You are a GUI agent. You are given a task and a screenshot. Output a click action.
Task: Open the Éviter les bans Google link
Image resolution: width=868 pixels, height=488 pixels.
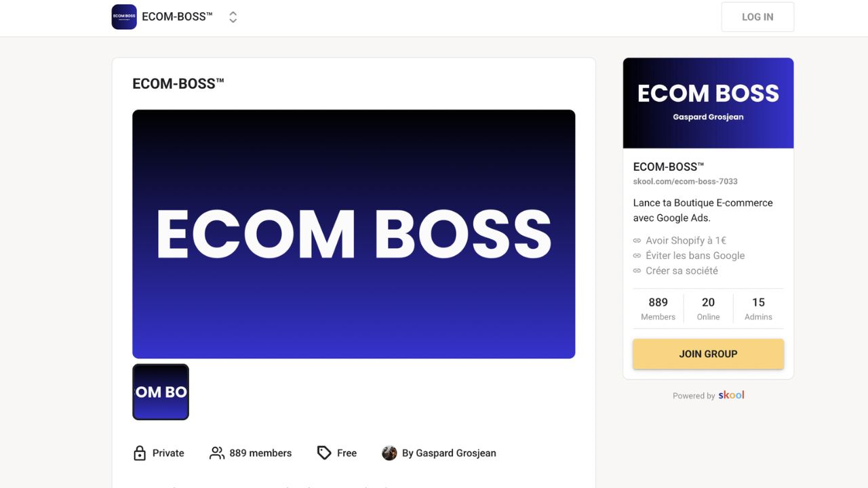695,256
